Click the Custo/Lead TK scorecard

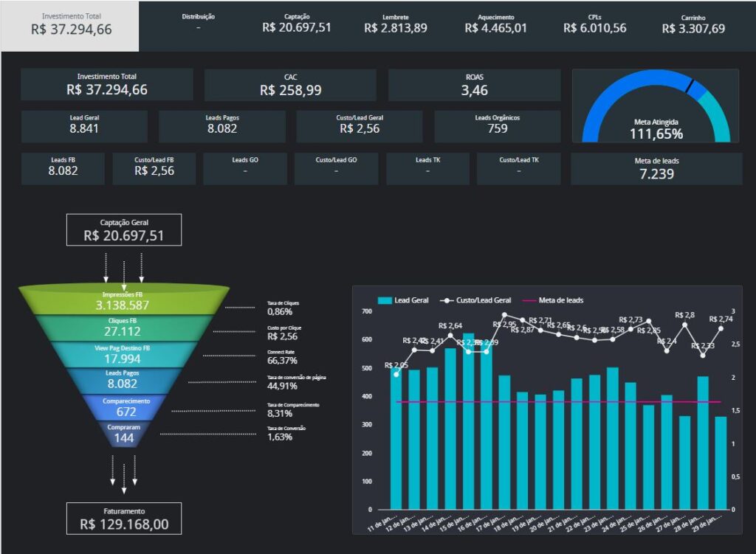point(518,169)
